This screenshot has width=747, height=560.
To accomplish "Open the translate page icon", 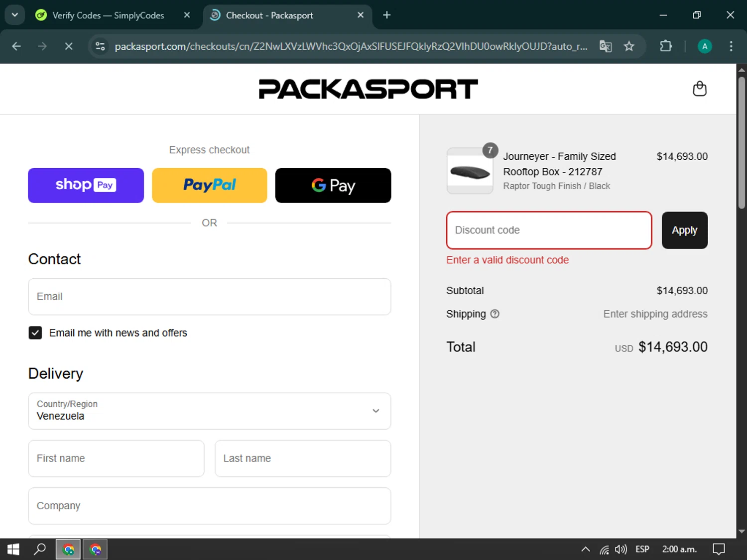I will (606, 46).
